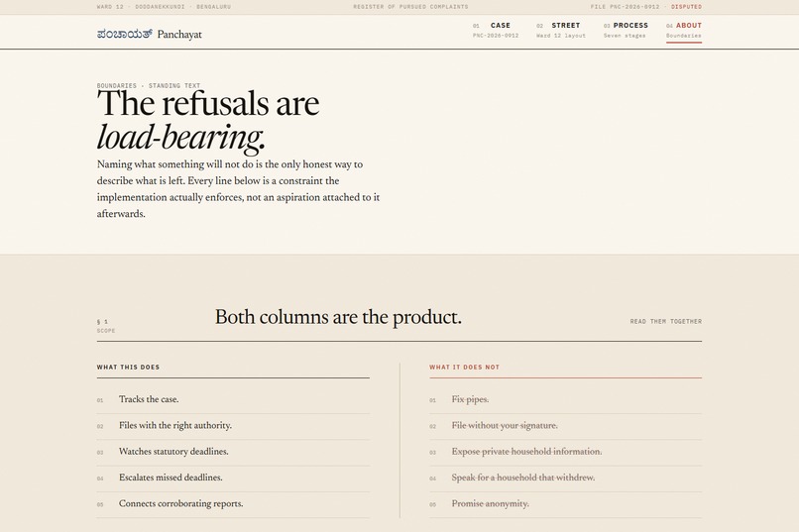Click the 'Read them together' label
The image size is (799, 532).
665,321
